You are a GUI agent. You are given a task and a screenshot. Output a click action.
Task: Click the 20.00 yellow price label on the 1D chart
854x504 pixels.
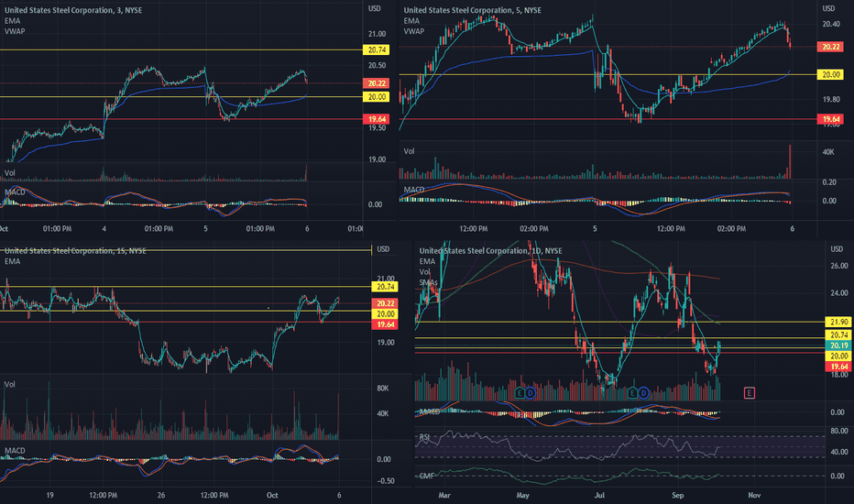(x=838, y=356)
